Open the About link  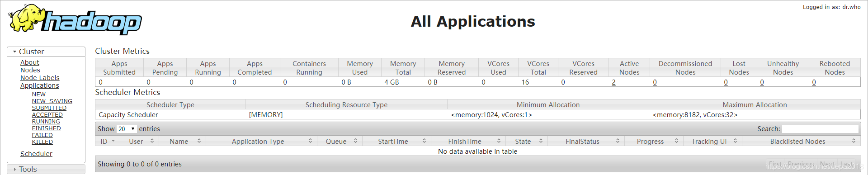click(30, 62)
